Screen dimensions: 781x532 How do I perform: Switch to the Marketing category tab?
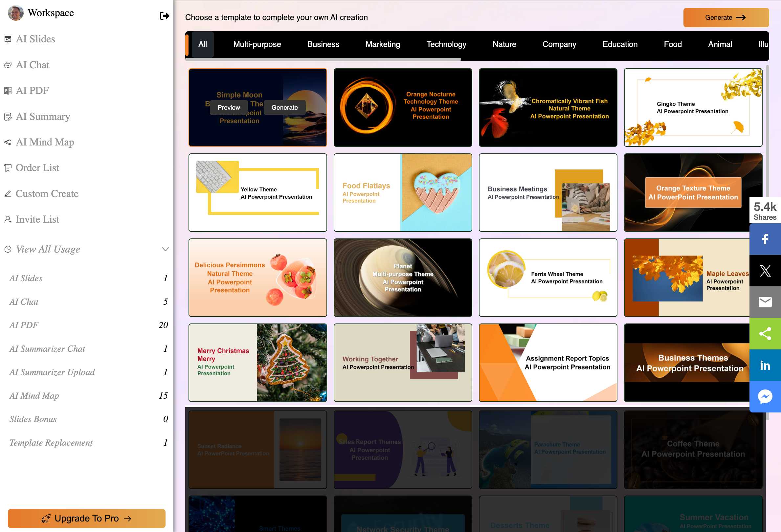[x=383, y=44]
